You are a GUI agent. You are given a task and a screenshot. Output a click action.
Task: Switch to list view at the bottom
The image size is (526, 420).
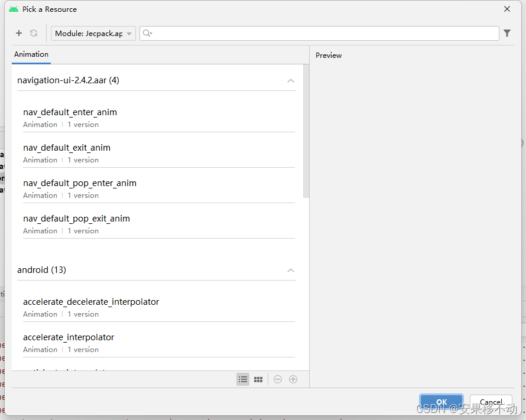point(243,379)
